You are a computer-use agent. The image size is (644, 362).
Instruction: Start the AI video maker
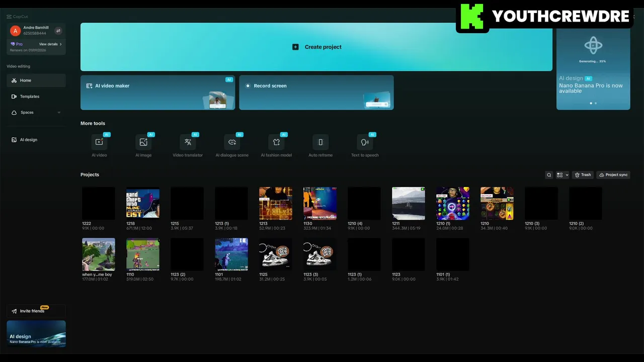click(157, 93)
